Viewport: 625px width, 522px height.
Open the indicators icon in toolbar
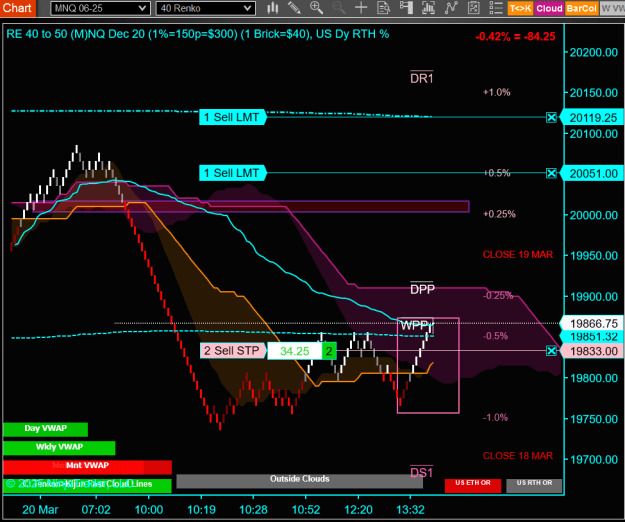pyautogui.click(x=428, y=8)
